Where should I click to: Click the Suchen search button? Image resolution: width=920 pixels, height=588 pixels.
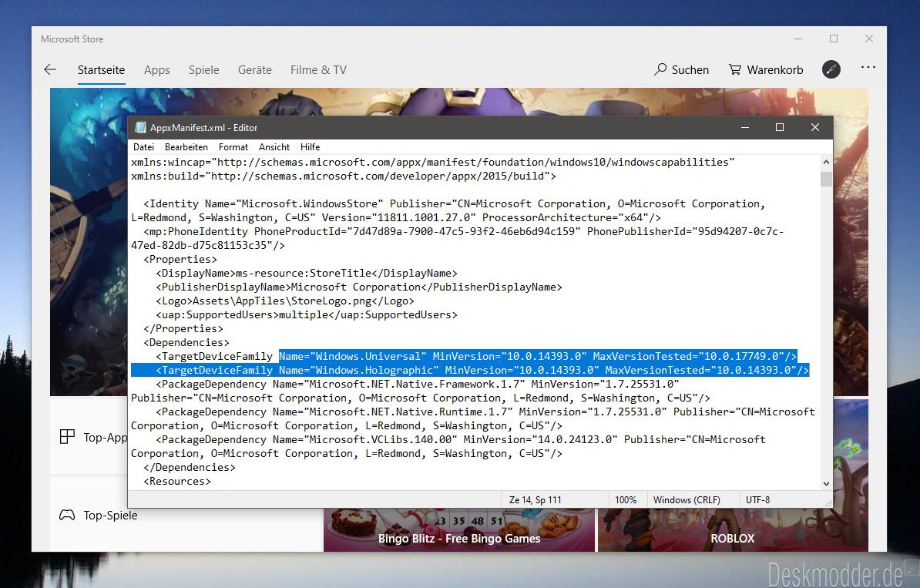681,70
